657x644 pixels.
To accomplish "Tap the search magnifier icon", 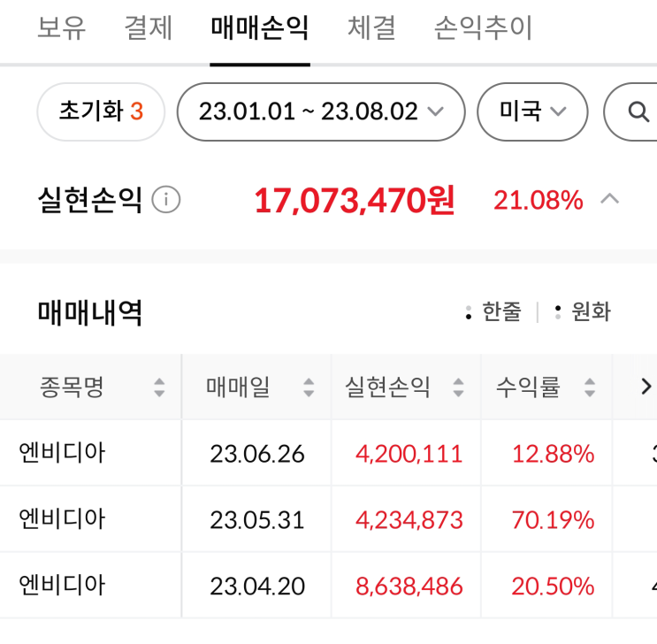I will point(638,111).
